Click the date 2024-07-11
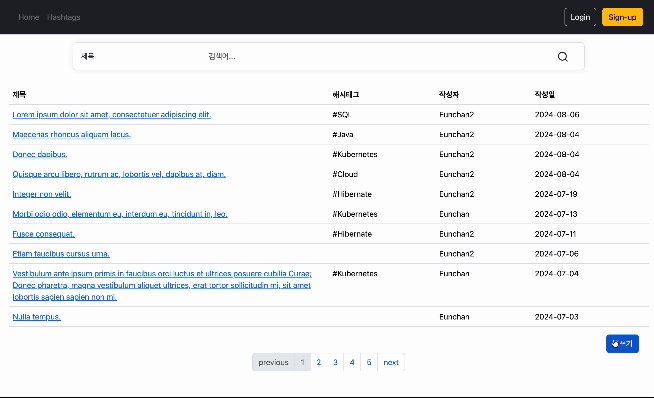Image resolution: width=654 pixels, height=398 pixels. coord(555,234)
